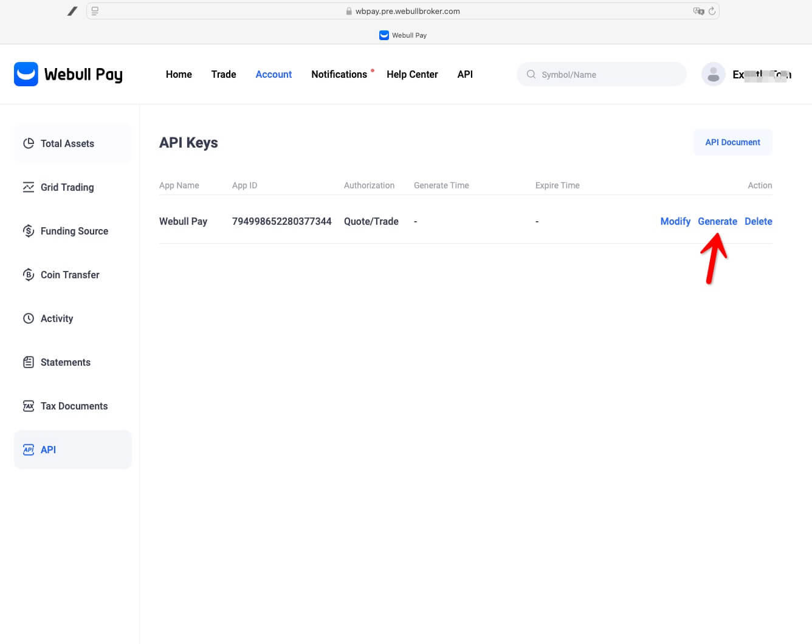Click the Webull Pay wordmark text
This screenshot has height=644, width=812.
[x=83, y=75]
